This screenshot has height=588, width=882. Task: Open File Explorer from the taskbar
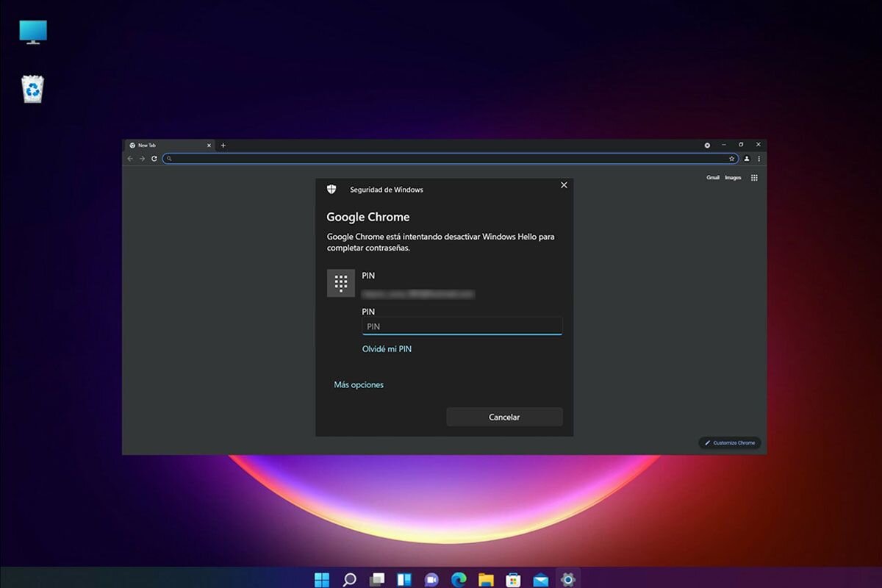486,579
